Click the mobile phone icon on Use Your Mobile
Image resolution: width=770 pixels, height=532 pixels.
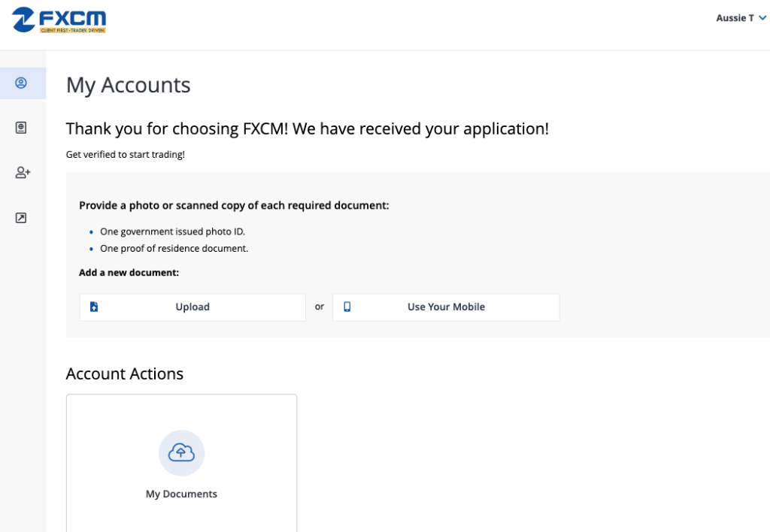click(347, 307)
